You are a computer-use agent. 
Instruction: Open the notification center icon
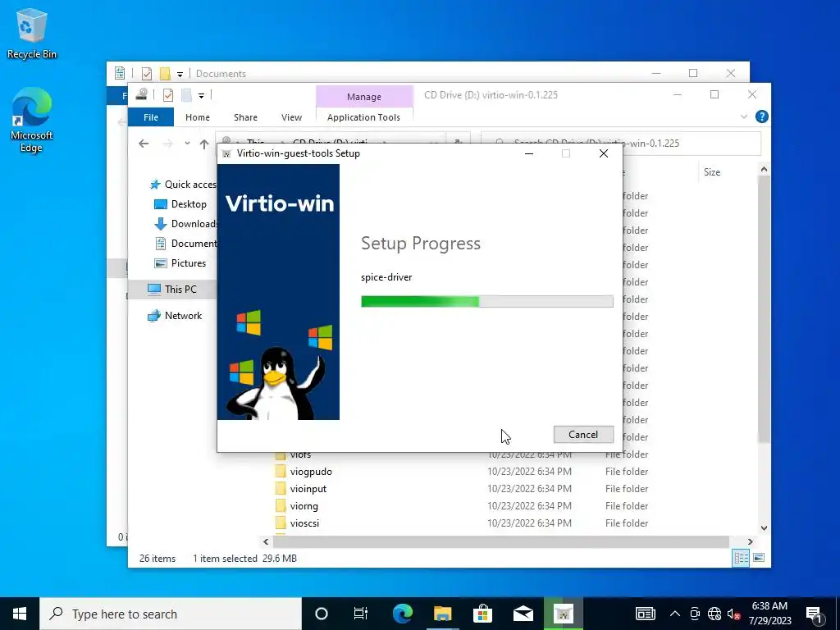815,614
